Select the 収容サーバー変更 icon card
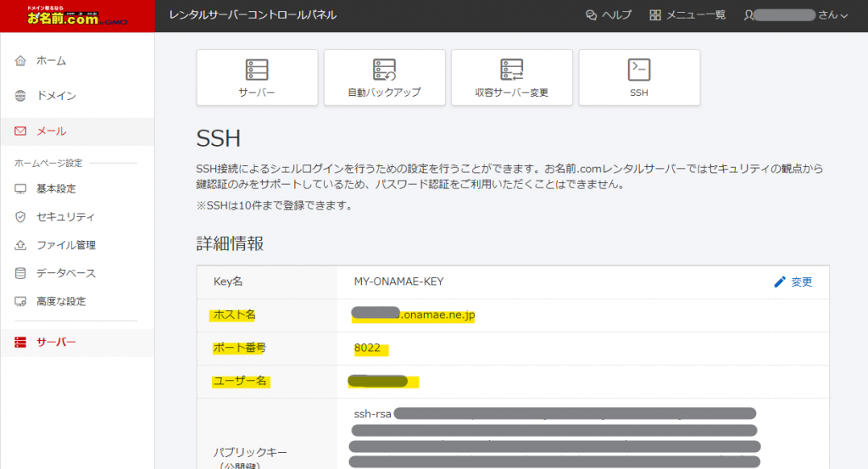 pyautogui.click(x=511, y=77)
